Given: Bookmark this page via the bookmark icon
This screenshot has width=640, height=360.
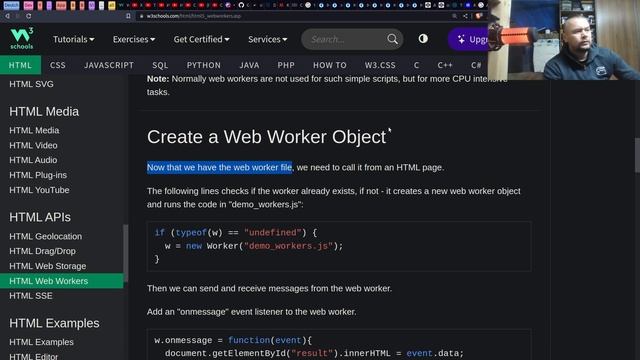Looking at the screenshot, I should (128, 16).
